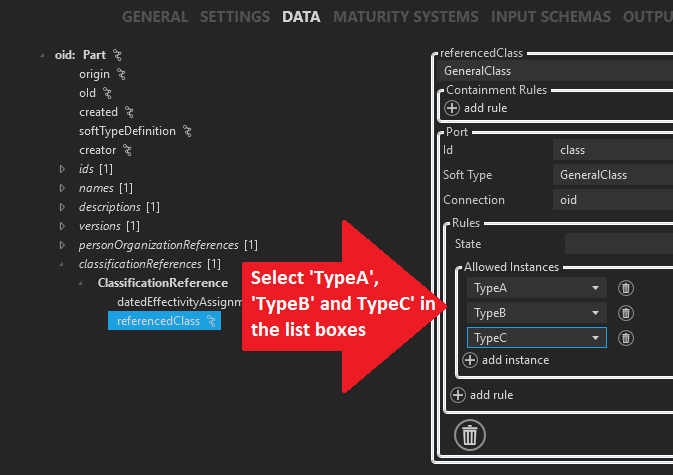Expand the descriptions node

(62, 207)
